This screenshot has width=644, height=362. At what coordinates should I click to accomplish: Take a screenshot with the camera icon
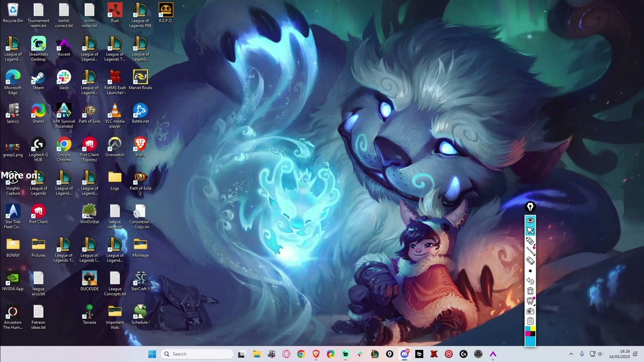click(x=530, y=311)
